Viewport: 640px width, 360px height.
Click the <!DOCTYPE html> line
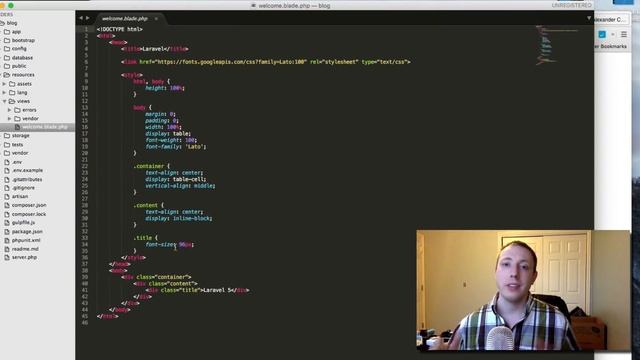[x=120, y=29]
